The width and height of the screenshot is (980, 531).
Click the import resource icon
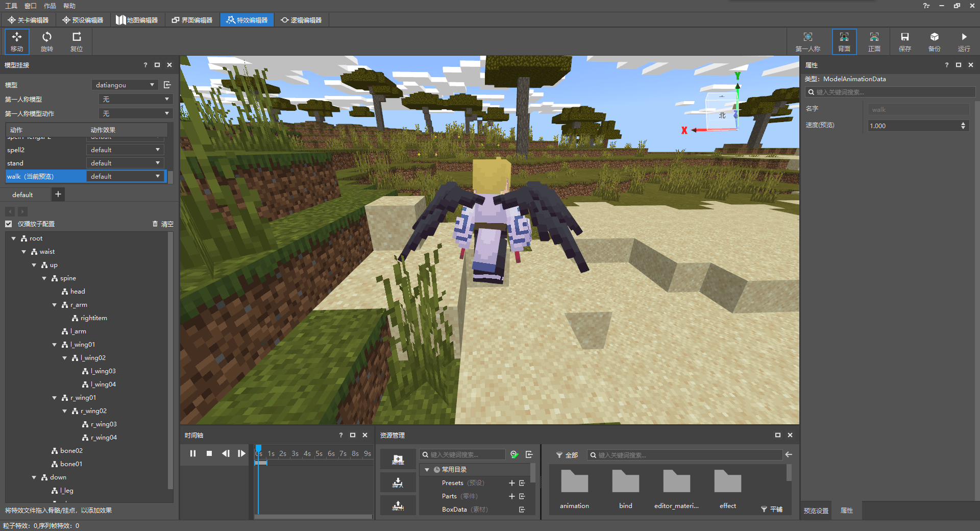tap(398, 482)
